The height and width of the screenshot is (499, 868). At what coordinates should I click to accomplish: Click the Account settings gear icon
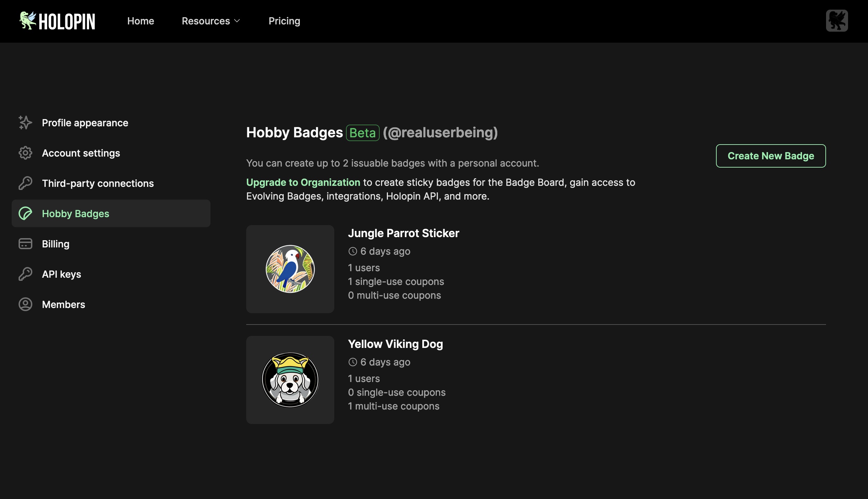click(25, 153)
